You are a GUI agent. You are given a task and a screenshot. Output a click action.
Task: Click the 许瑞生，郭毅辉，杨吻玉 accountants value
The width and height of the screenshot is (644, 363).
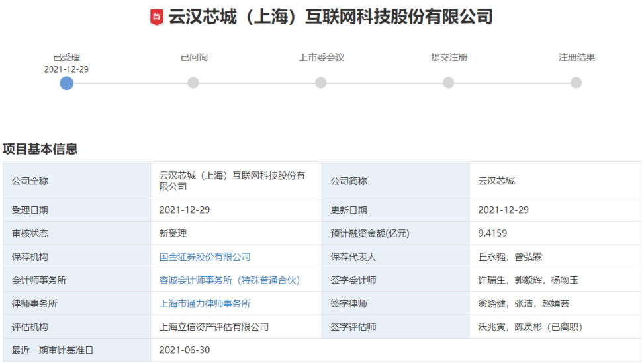pos(528,280)
